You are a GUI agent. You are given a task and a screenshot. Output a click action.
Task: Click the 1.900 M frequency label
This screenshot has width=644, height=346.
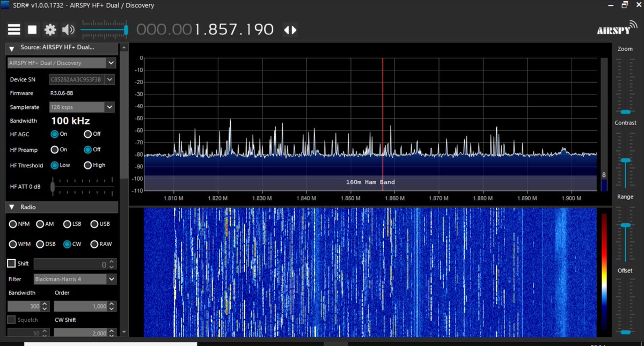click(571, 198)
